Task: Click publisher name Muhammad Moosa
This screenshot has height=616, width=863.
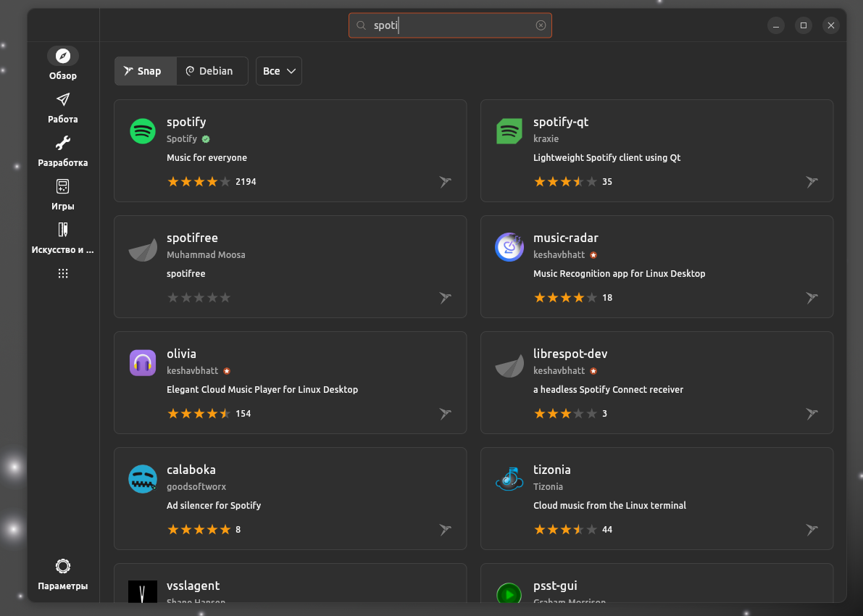Action: (x=206, y=255)
